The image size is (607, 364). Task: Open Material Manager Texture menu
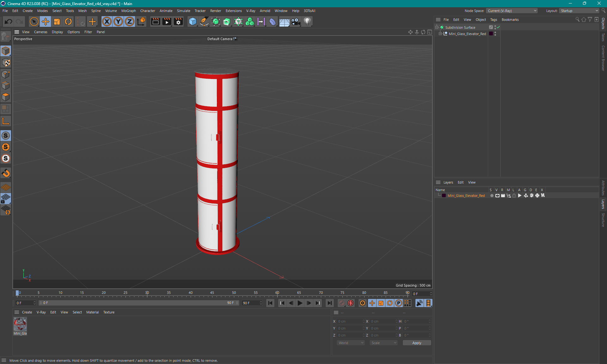[109, 312]
